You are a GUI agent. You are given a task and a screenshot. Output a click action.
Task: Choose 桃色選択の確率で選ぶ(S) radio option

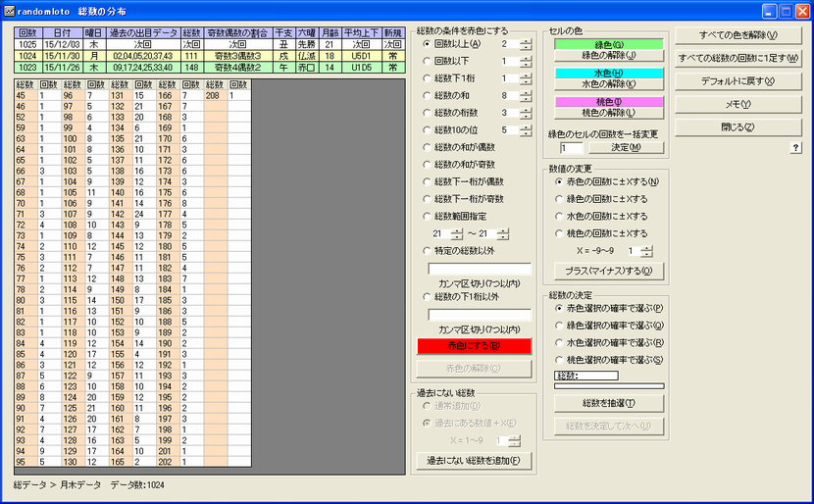[x=559, y=360]
